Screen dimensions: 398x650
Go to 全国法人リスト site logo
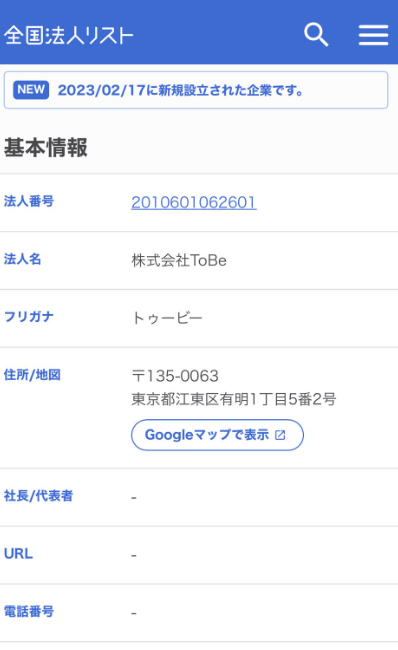[x=69, y=36]
